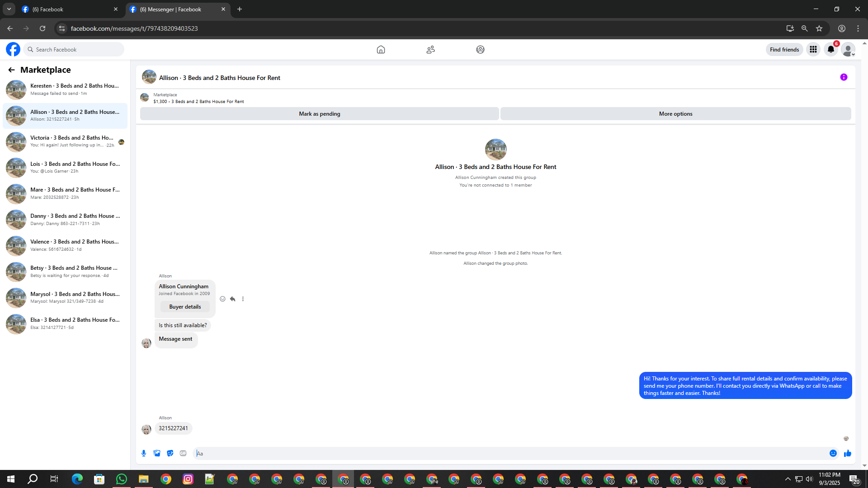Open Chrome's three-dot menu
868x488 pixels.
858,28
